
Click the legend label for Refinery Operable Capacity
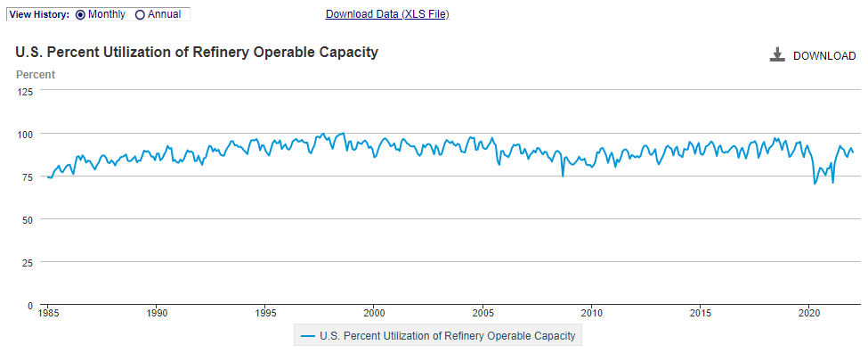click(447, 336)
